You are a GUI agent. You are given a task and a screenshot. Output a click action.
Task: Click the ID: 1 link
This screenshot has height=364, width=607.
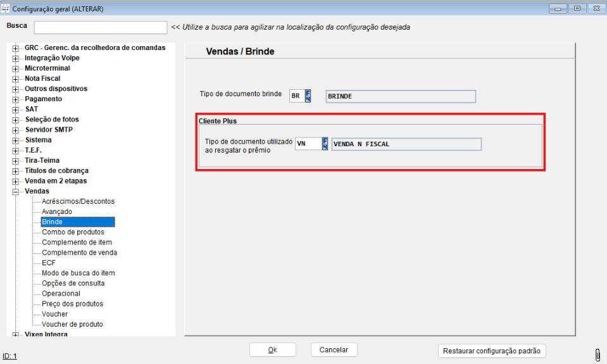(9, 356)
